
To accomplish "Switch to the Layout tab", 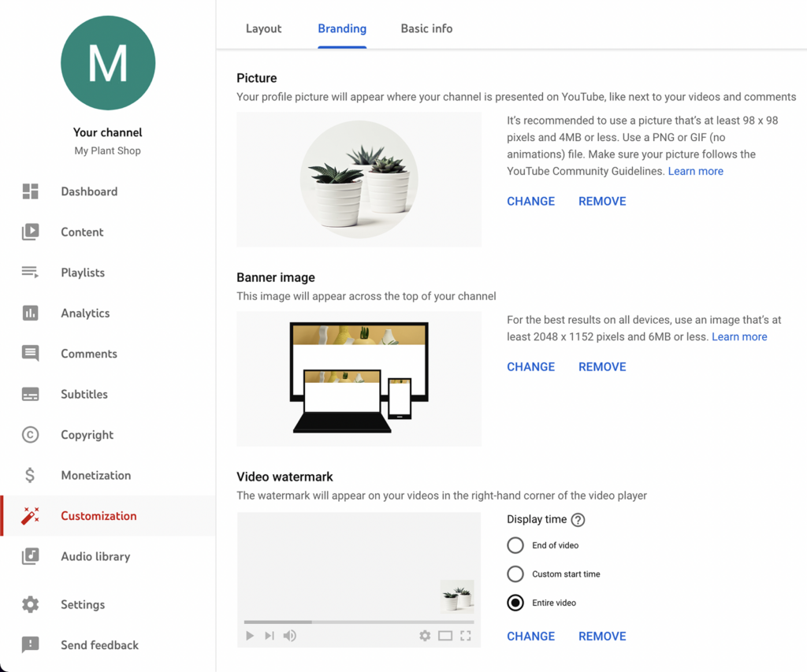I will pyautogui.click(x=263, y=29).
